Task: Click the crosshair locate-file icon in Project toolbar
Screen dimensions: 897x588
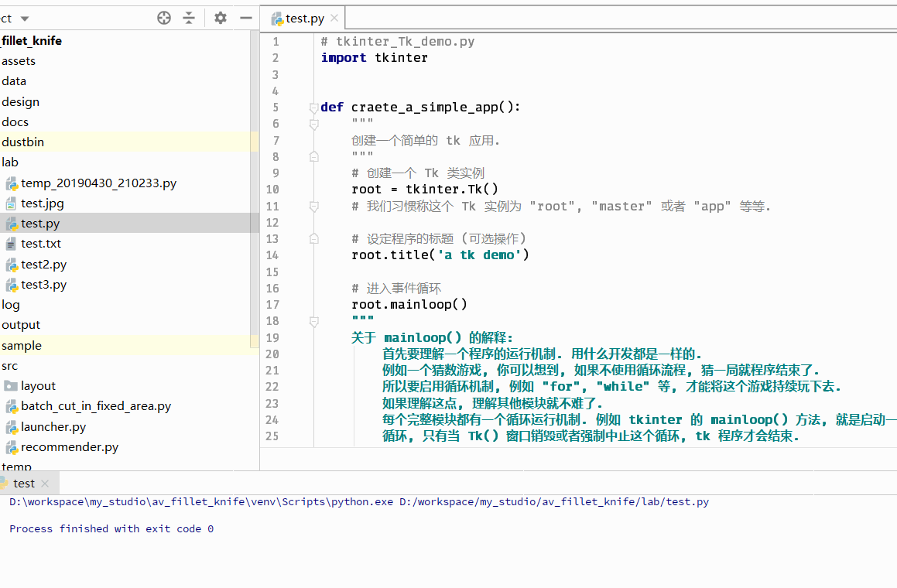Action: pyautogui.click(x=163, y=17)
